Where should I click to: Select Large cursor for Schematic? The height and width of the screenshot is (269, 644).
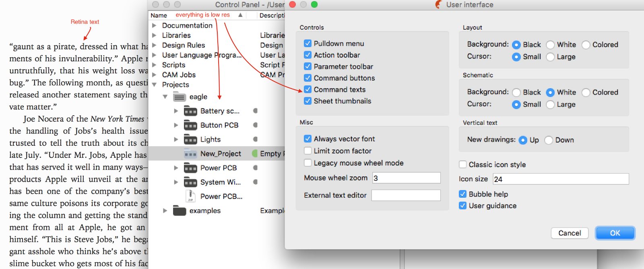[550, 104]
